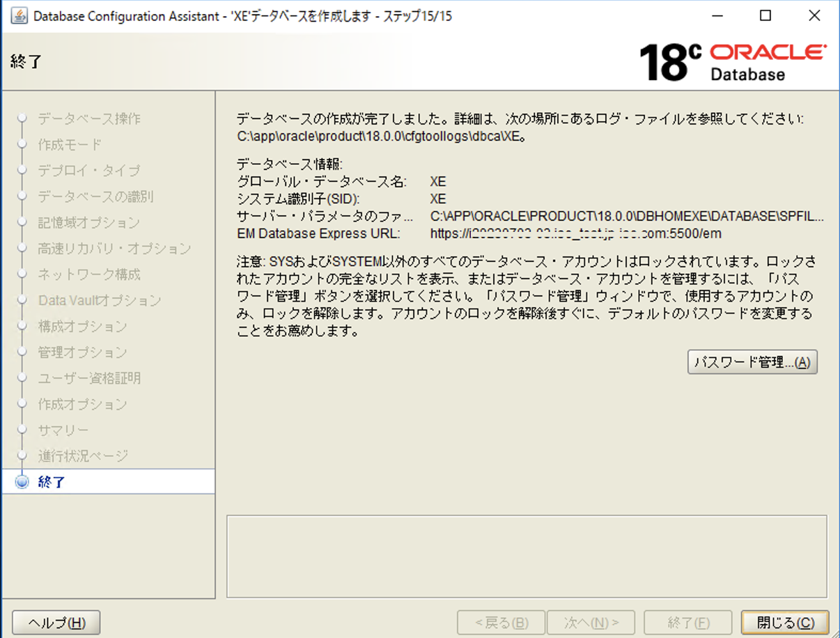Click the 構成オプション step indicator
This screenshot has height=638, width=840.
21,326
